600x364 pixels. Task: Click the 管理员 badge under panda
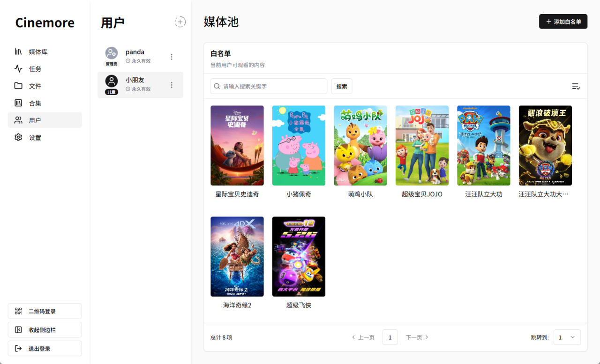(x=112, y=64)
